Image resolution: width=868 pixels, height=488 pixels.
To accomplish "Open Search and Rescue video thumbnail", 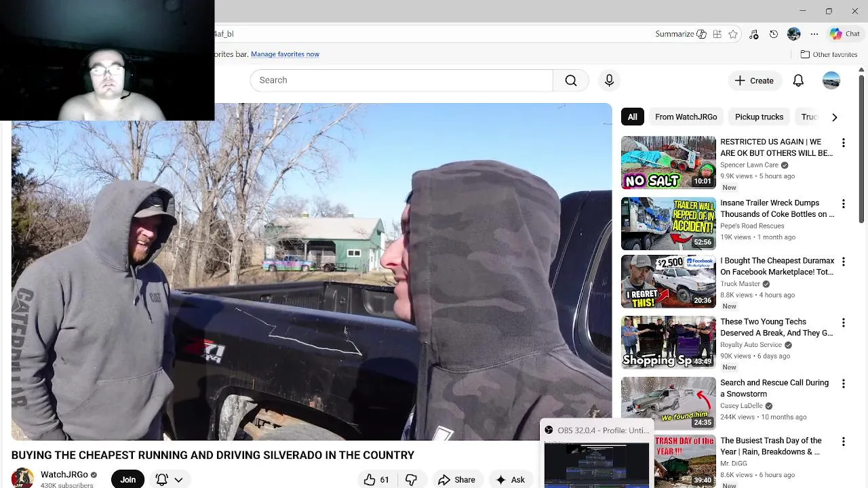I will coord(669,403).
